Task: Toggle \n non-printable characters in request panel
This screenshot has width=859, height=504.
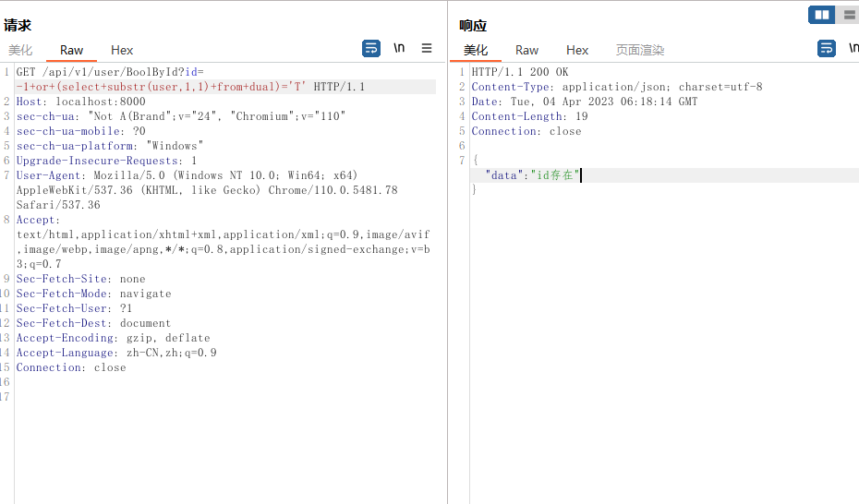Action: click(x=399, y=48)
